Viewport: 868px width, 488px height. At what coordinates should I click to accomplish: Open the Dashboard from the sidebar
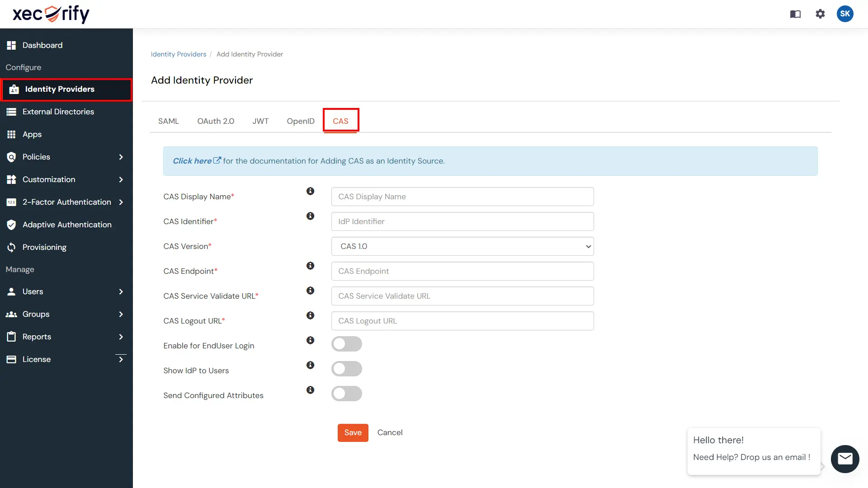(42, 45)
